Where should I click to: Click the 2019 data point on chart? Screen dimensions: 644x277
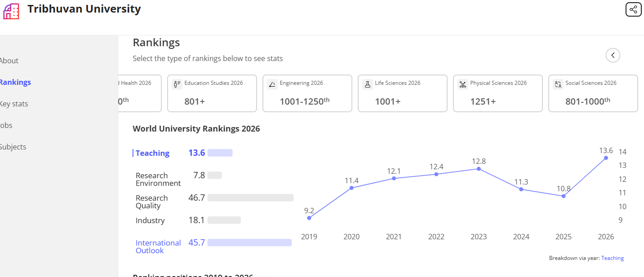[x=309, y=218]
